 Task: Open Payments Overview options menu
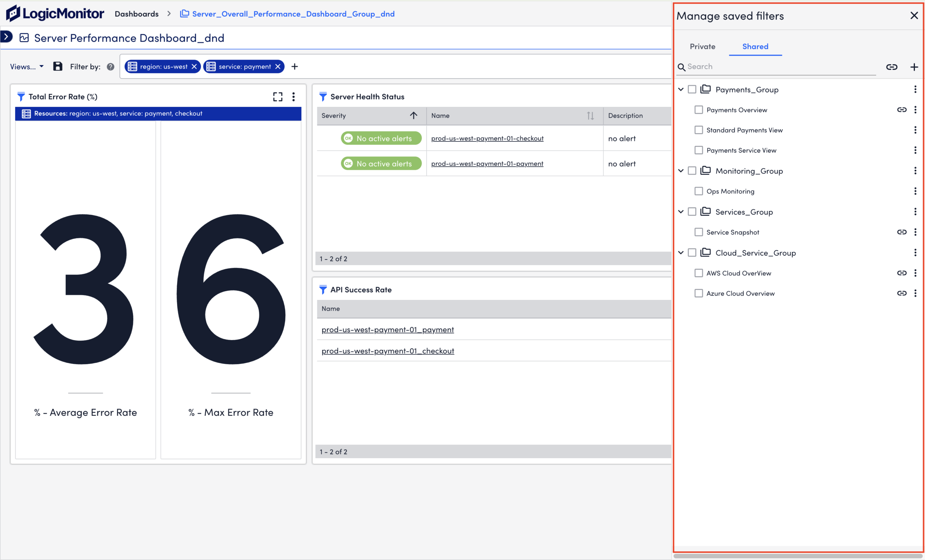pos(915,109)
